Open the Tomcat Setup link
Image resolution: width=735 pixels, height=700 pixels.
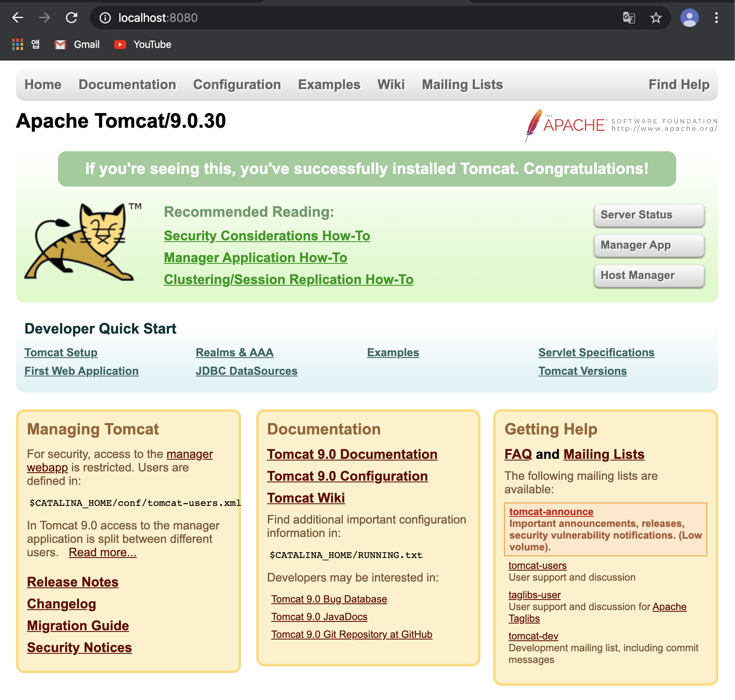pyautogui.click(x=61, y=353)
